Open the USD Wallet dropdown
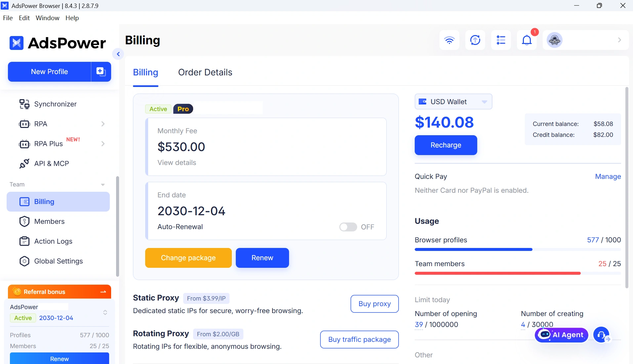Viewport: 633px width, 364px height. point(453,101)
